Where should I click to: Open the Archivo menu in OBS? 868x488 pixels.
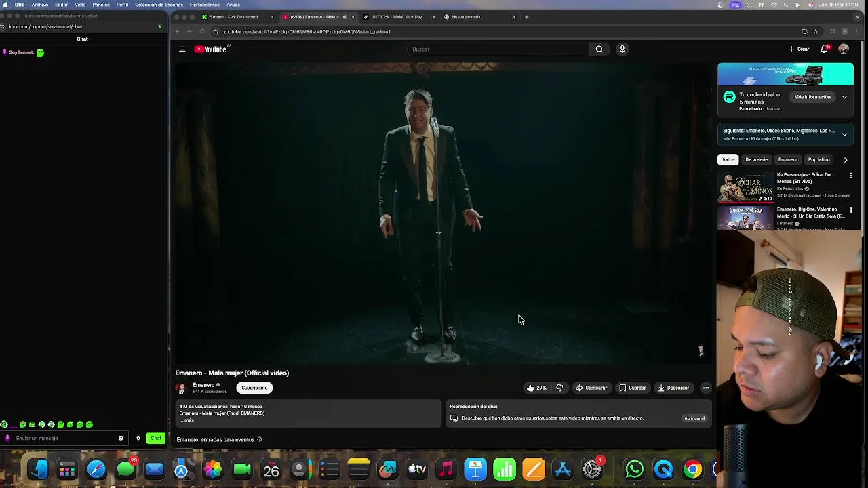[x=39, y=5]
